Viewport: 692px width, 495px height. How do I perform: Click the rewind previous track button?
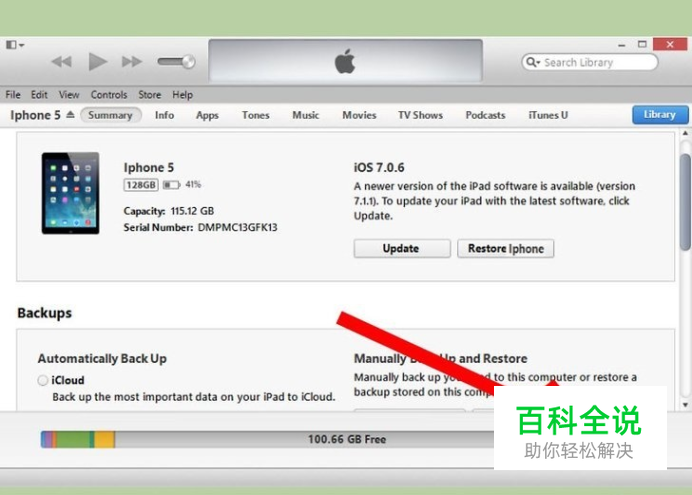pos(61,61)
